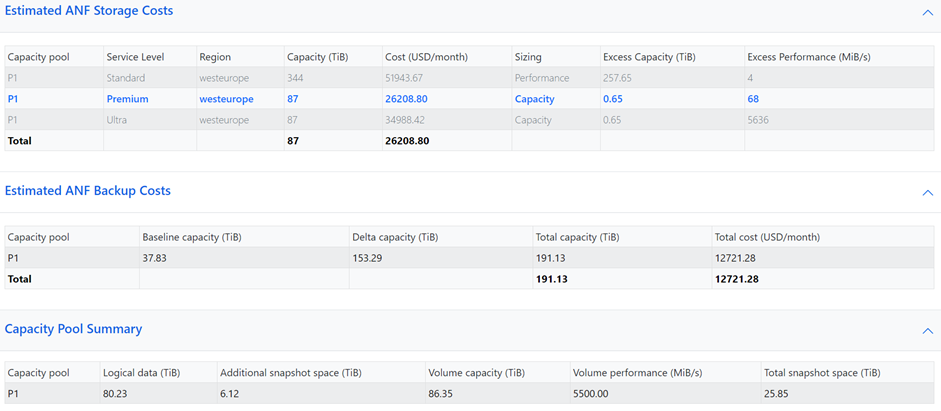Click the Excess Capacity (TiB) column header

[x=649, y=57]
